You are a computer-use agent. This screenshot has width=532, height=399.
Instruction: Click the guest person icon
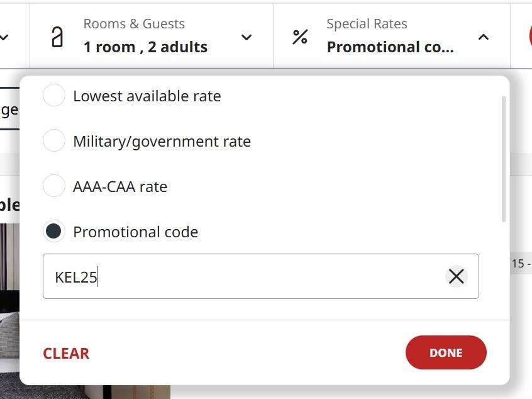point(57,37)
